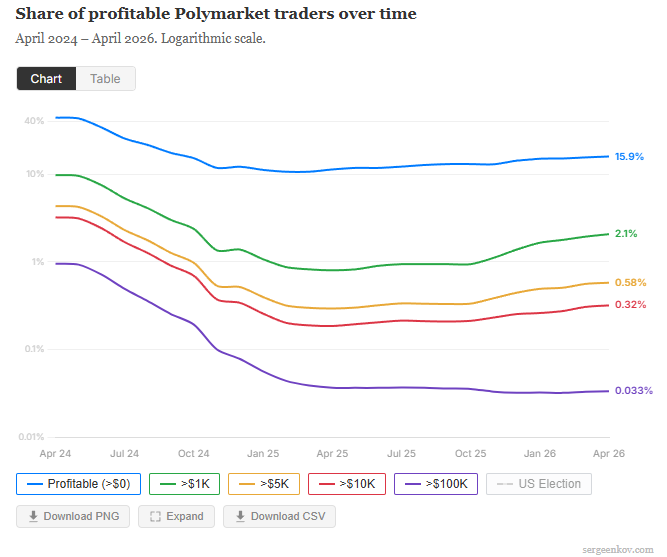
Task: Click the 15.9% end-of-line data label
Action: (629, 157)
